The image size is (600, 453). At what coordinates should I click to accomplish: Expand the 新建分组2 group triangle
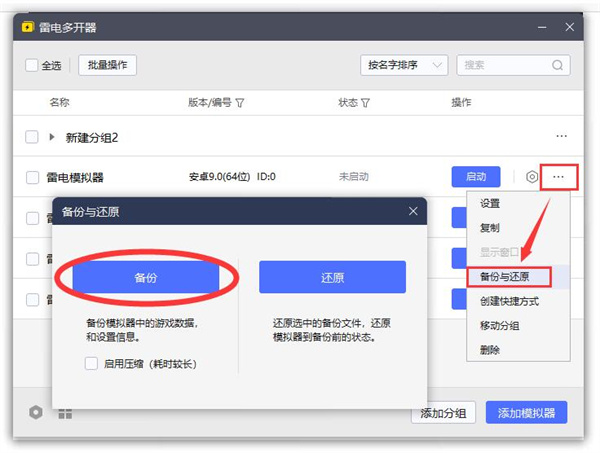point(52,137)
